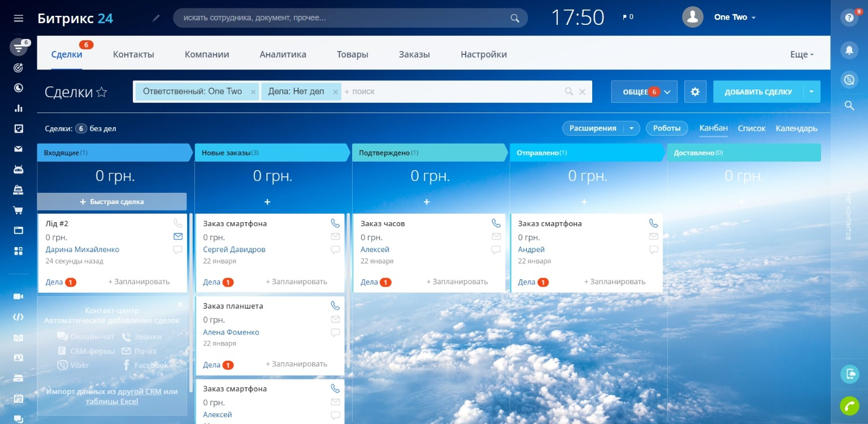Expand the ОБЩЕЕ pipeline dropdown
The width and height of the screenshot is (868, 424).
tap(644, 92)
